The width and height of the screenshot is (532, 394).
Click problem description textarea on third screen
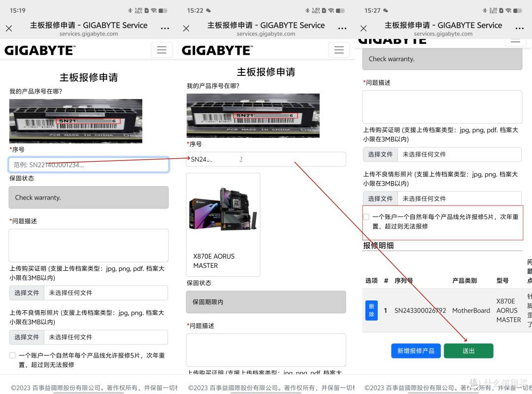pos(442,106)
